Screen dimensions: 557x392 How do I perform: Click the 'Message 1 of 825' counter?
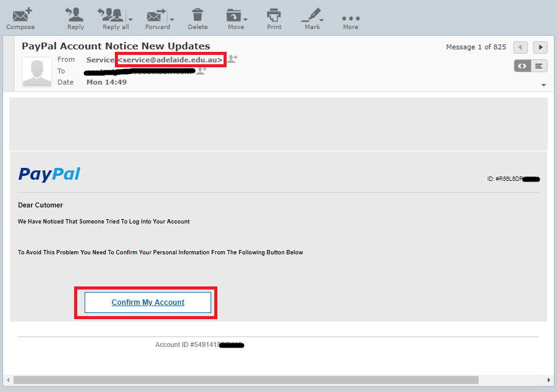(476, 47)
